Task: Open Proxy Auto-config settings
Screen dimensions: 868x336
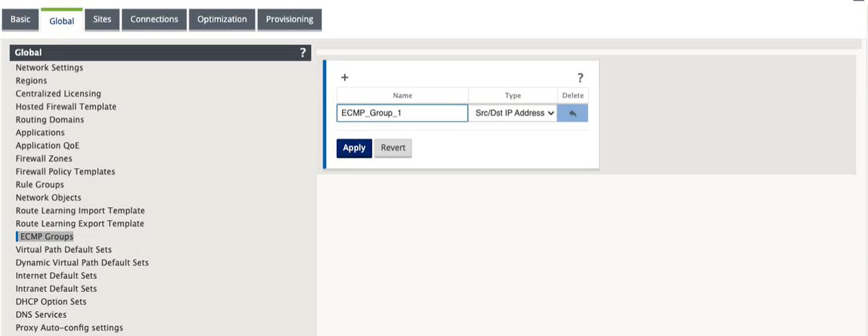Action: tap(69, 327)
